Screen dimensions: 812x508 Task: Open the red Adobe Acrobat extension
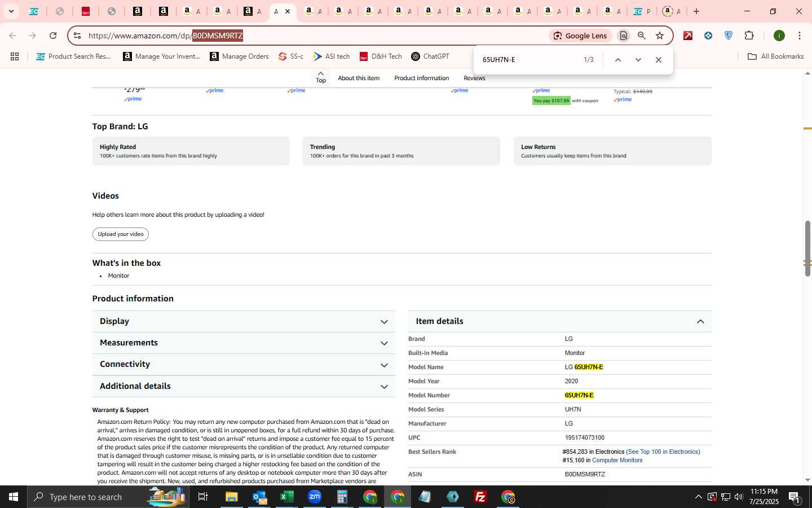(688, 36)
